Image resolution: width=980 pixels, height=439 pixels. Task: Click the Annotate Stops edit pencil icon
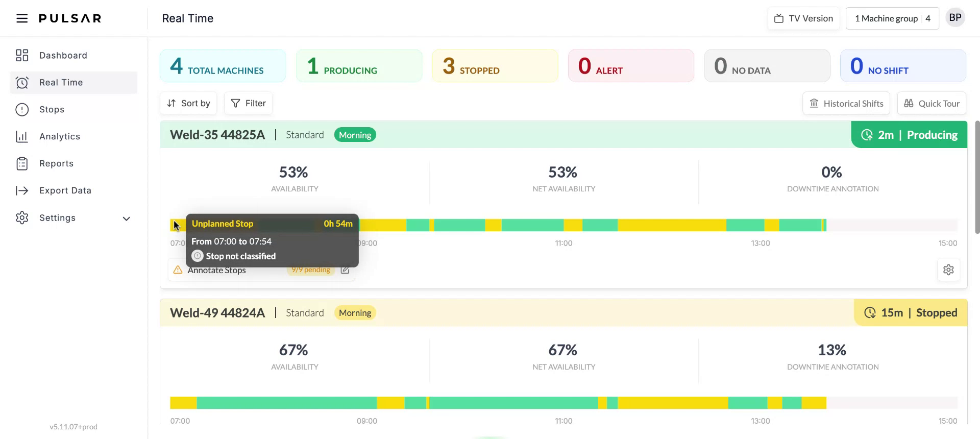click(345, 270)
